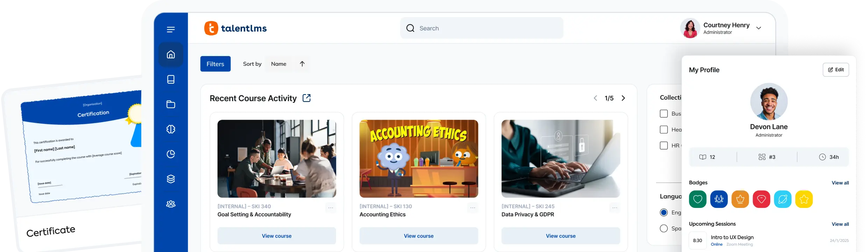Open the Home icon in sidebar

tap(171, 55)
